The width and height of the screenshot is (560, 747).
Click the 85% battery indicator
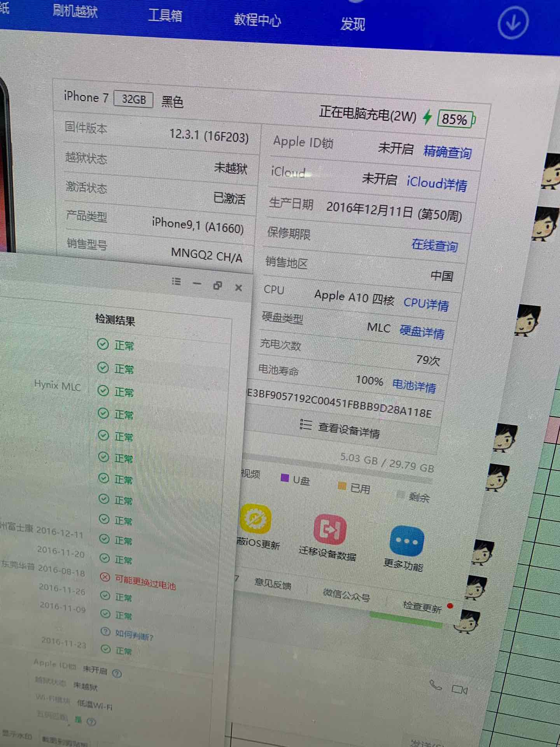coord(455,119)
